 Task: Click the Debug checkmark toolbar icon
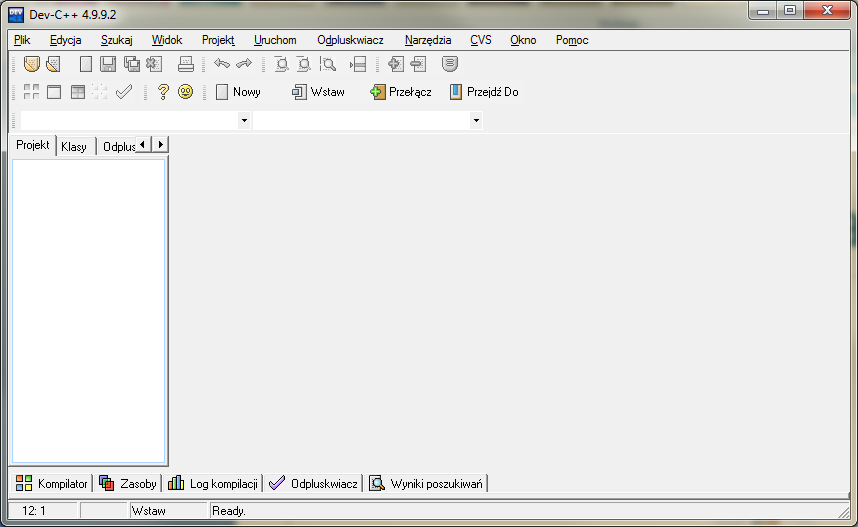(x=124, y=91)
